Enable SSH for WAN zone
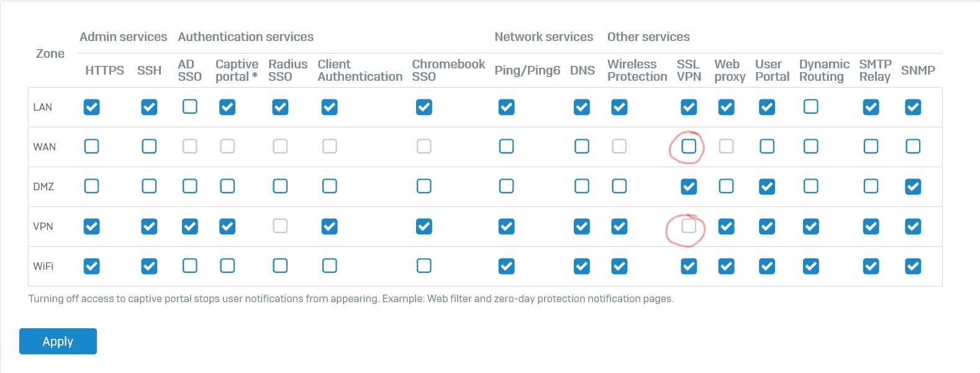The height and width of the screenshot is (373, 980). 149,146
